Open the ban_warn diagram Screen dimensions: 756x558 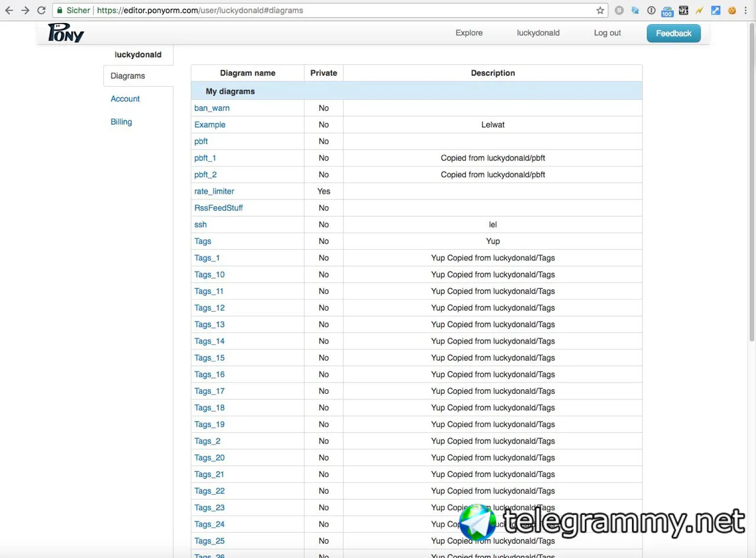(x=212, y=108)
